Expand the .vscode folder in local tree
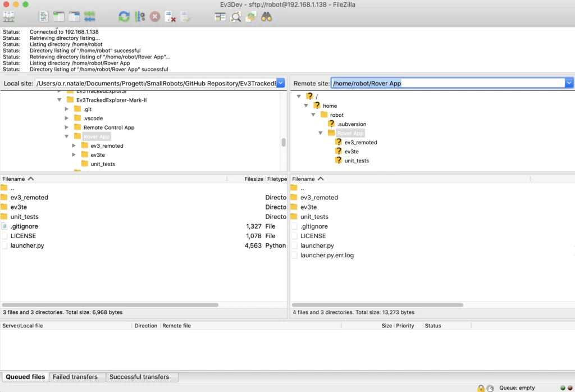The width and height of the screenshot is (575, 392). [x=66, y=118]
